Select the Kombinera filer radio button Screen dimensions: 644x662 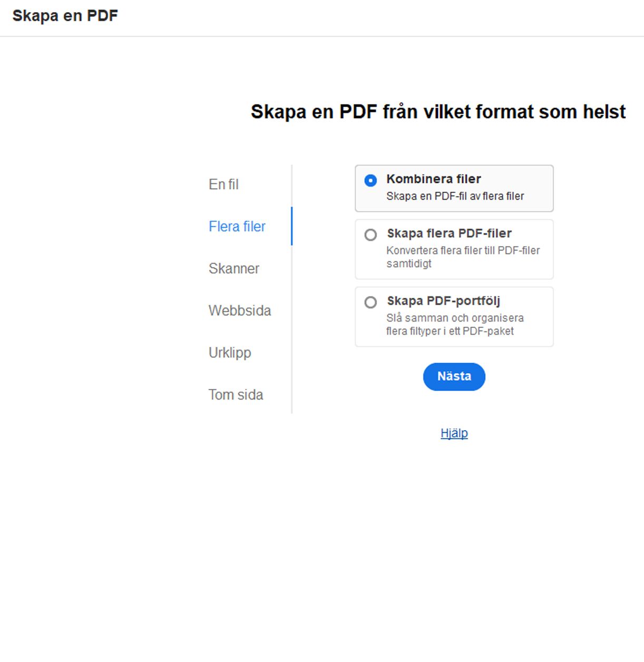tap(370, 179)
